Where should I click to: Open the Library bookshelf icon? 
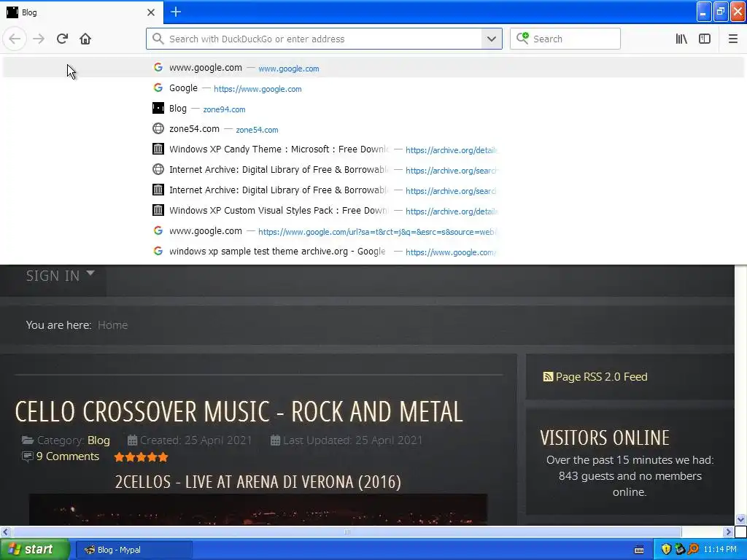tap(681, 39)
